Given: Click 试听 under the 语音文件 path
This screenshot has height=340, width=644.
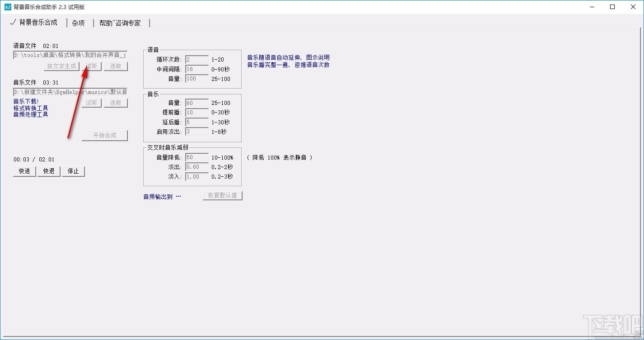Looking at the screenshot, I should [92, 66].
